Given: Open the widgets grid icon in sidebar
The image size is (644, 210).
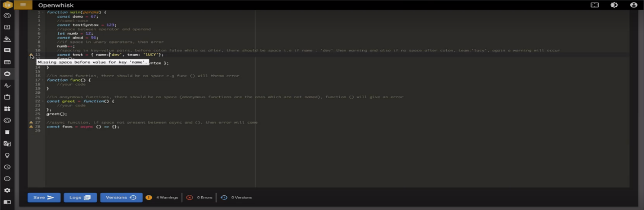Looking at the screenshot, I should pyautogui.click(x=7, y=109).
